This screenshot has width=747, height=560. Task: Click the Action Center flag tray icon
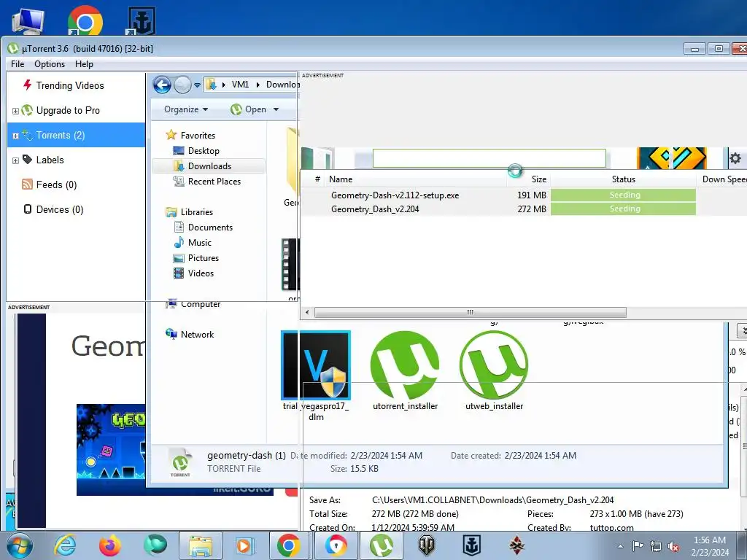click(638, 546)
